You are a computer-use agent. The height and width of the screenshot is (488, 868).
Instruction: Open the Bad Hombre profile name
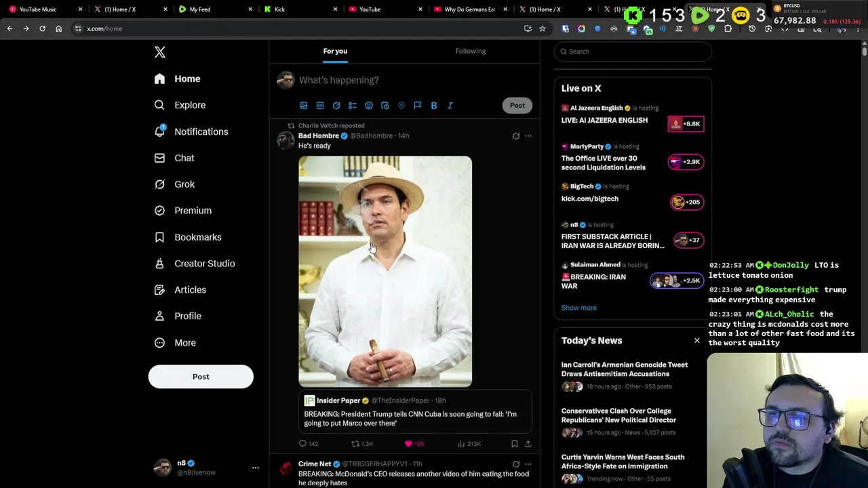click(319, 136)
